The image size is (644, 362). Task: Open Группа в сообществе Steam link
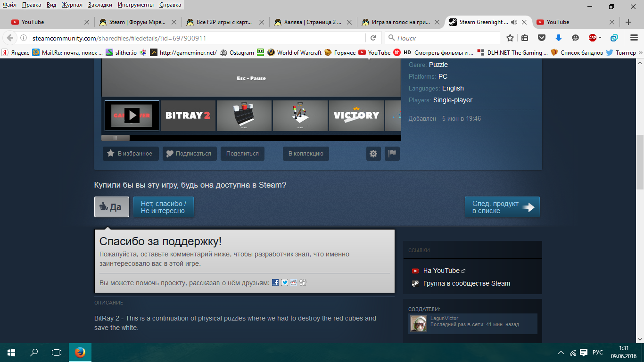point(467,283)
